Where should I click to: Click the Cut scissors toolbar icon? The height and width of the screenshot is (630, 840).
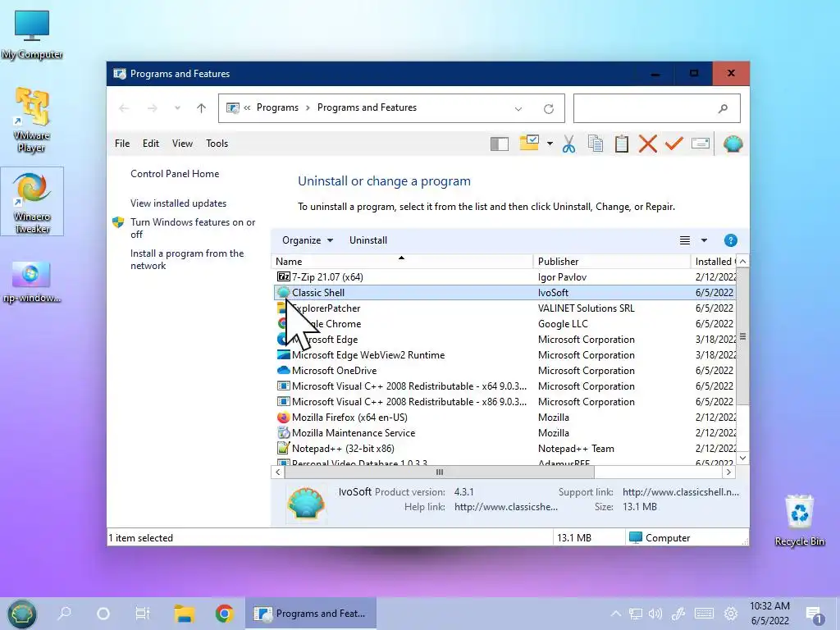(x=569, y=144)
